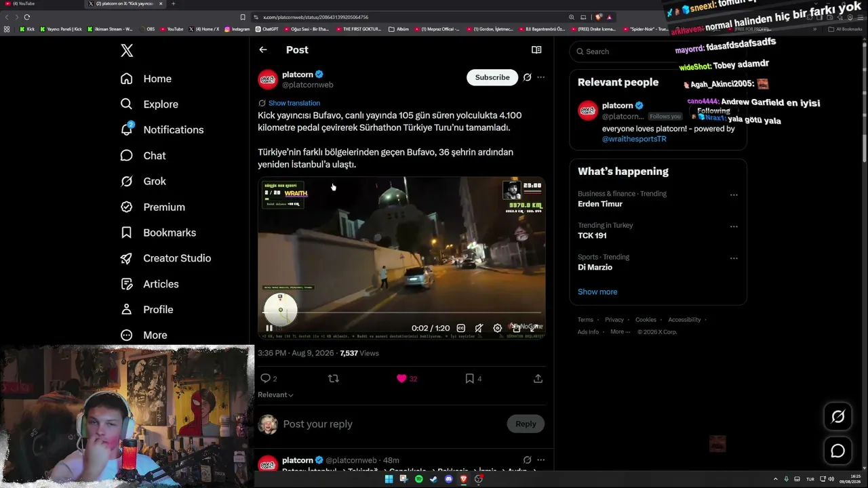868x488 pixels.
Task: Open the post's three-dot more menu
Action: tap(540, 77)
